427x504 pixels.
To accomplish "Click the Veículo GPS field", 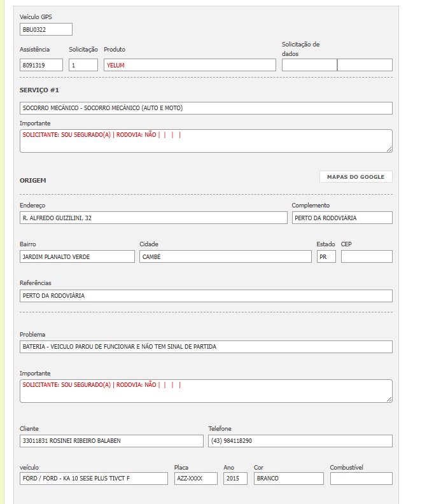I will tap(46, 29).
